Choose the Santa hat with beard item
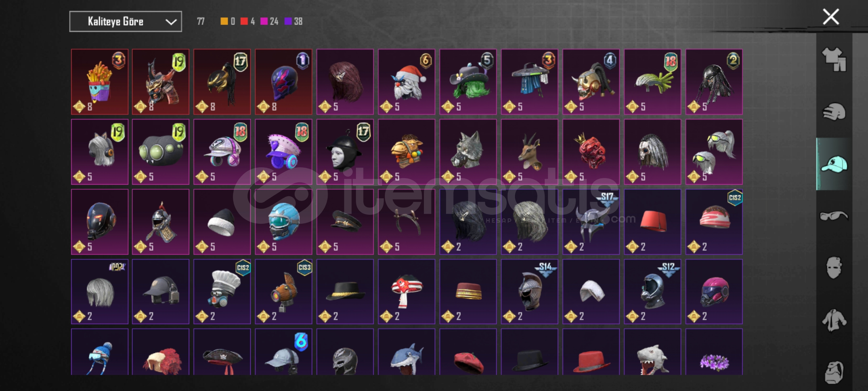Screen dimensions: 868x391 pos(407,82)
